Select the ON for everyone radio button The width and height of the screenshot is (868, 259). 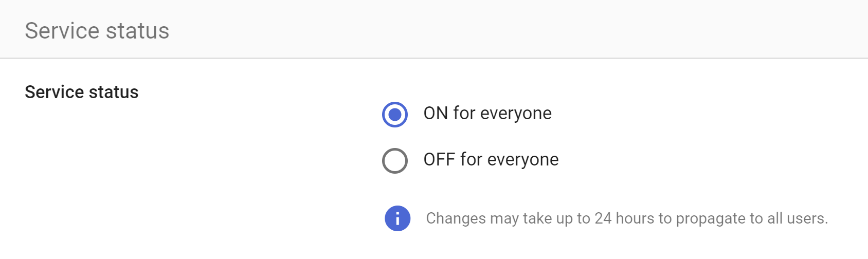395,114
